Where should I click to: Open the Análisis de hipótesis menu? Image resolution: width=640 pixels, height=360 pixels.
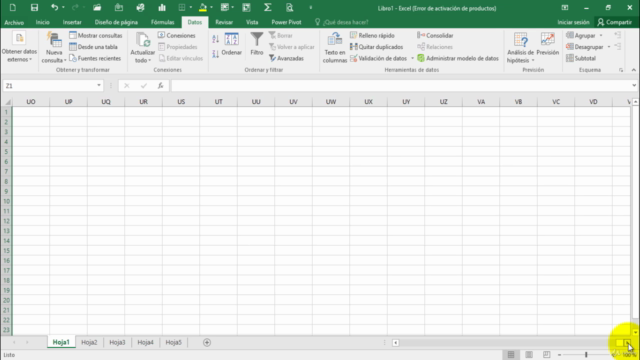pyautogui.click(x=520, y=48)
